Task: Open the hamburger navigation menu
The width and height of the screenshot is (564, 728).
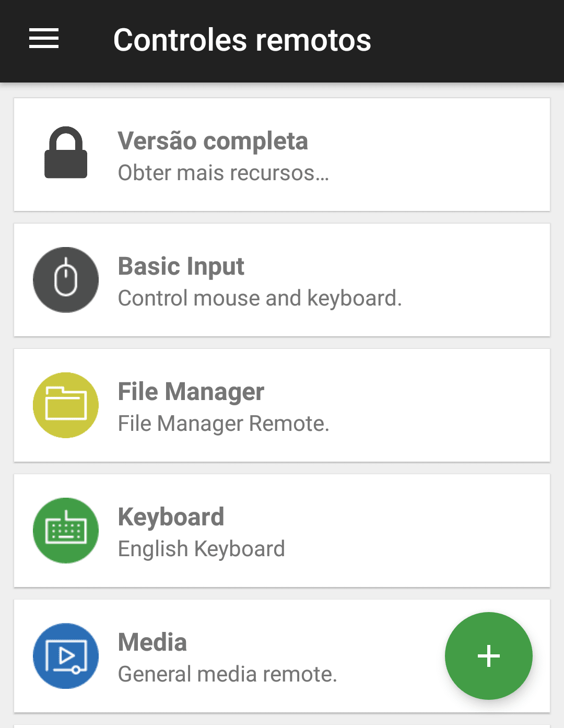Action: tap(44, 39)
